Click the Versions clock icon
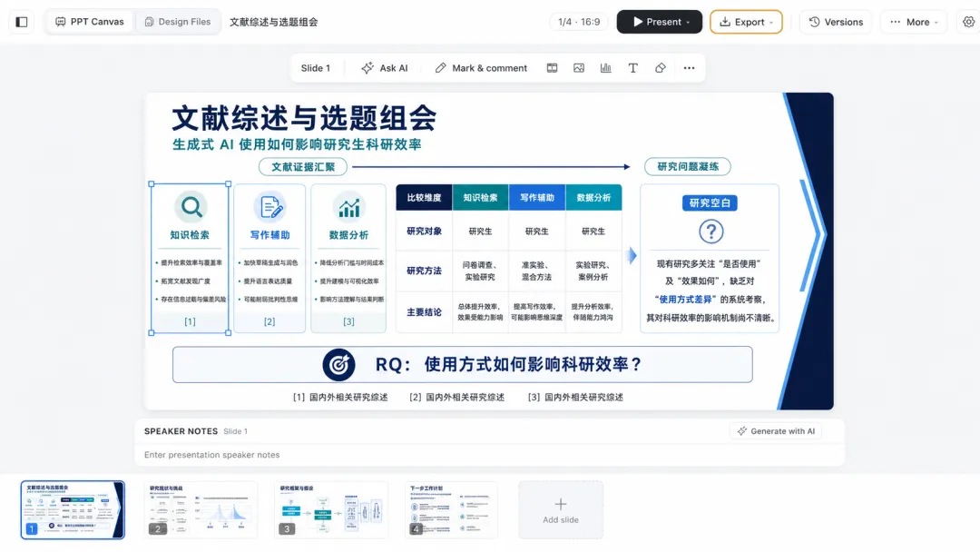 (814, 22)
